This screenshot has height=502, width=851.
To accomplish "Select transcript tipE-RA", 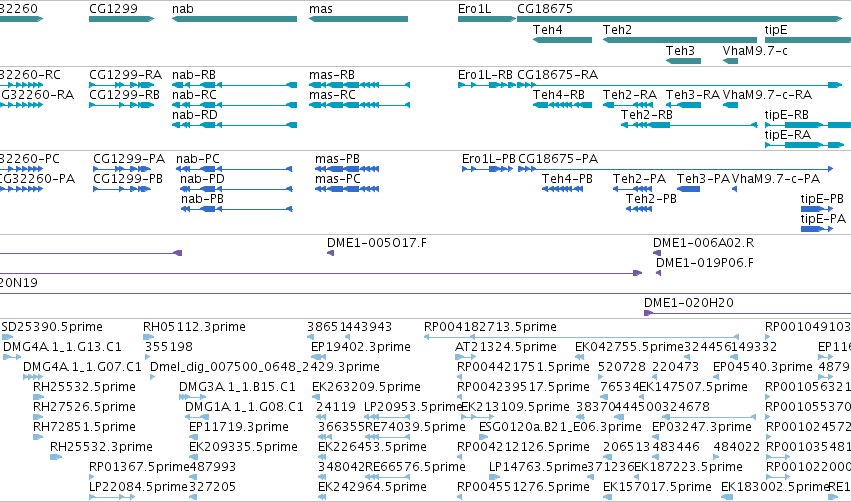I will [x=804, y=145].
